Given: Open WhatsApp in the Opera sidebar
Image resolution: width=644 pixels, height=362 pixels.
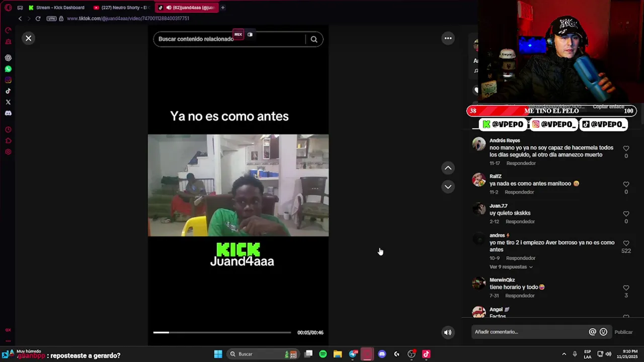Looking at the screenshot, I should click(8, 69).
